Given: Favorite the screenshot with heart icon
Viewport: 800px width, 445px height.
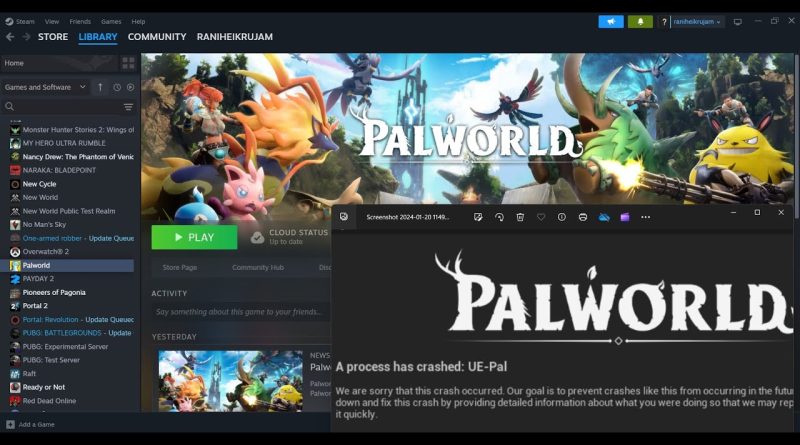Looking at the screenshot, I should pyautogui.click(x=541, y=217).
